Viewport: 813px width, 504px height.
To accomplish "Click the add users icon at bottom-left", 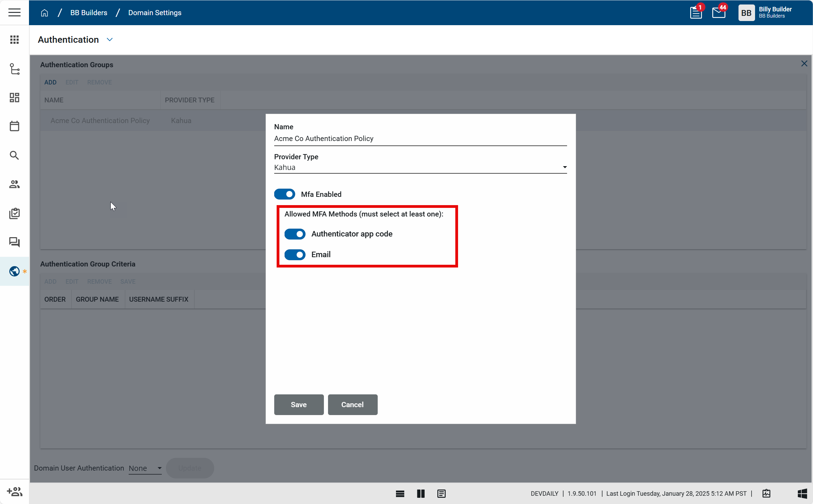I will [x=14, y=492].
